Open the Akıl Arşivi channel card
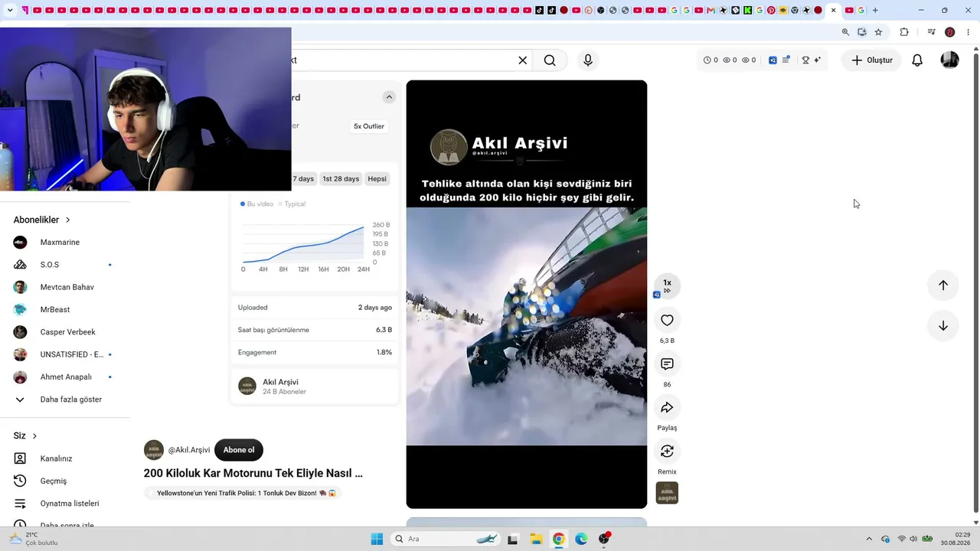This screenshot has width=980, height=551. coord(315,386)
